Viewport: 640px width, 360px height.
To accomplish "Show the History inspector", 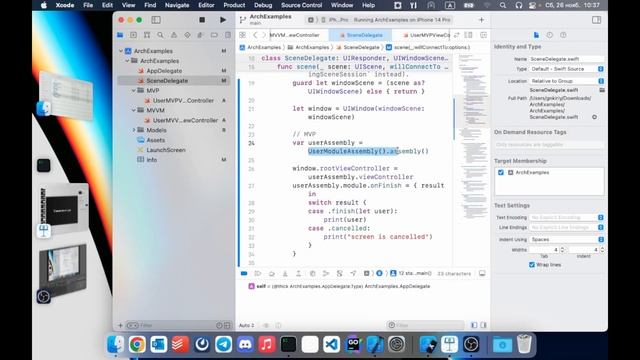I will click(550, 35).
